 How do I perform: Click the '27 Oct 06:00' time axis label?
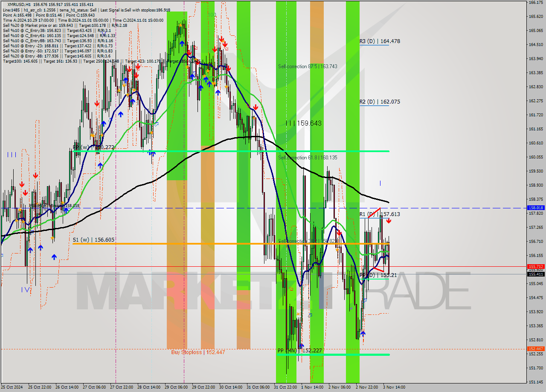click(95, 387)
